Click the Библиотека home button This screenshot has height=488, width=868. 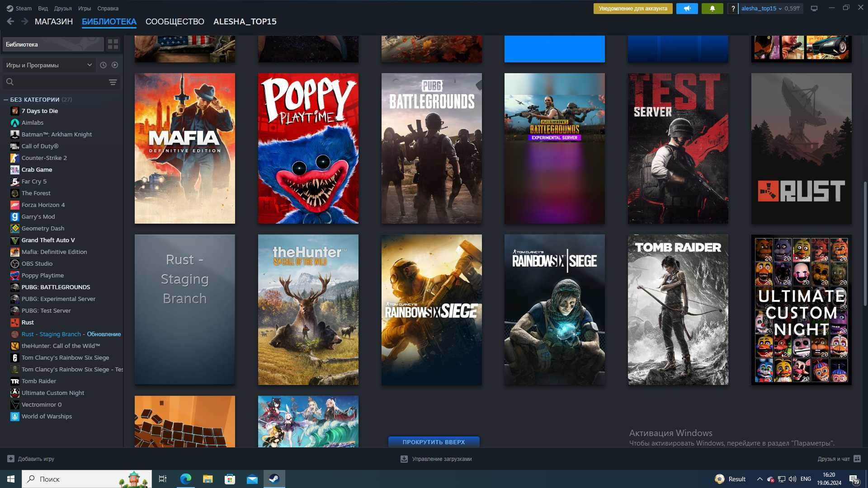click(53, 44)
